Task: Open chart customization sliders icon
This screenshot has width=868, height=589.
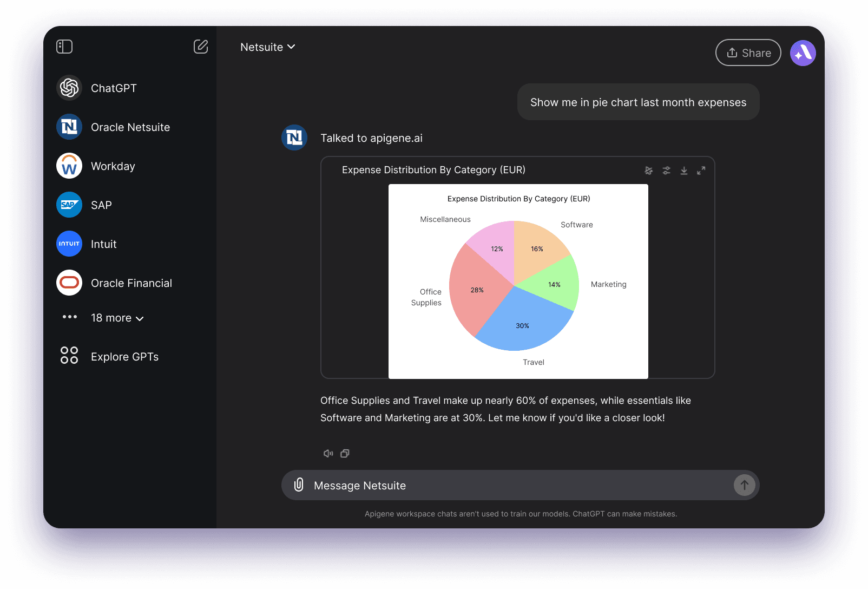Action: [x=666, y=171]
